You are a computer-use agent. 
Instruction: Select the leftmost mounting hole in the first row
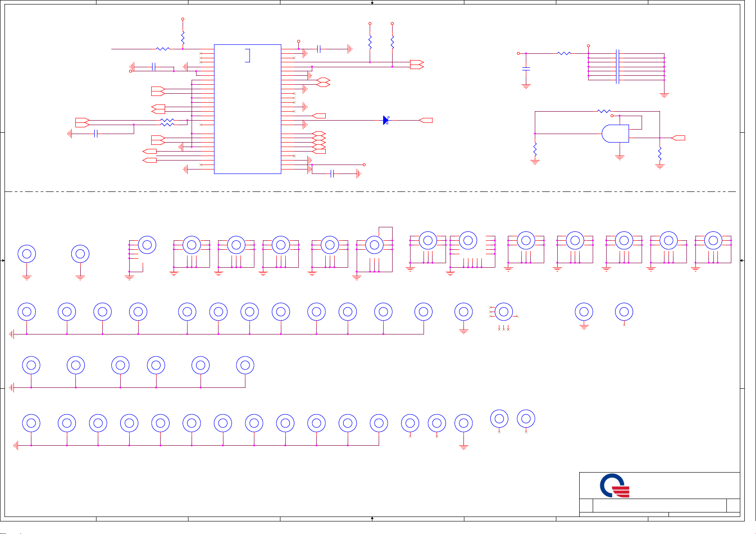click(x=26, y=254)
